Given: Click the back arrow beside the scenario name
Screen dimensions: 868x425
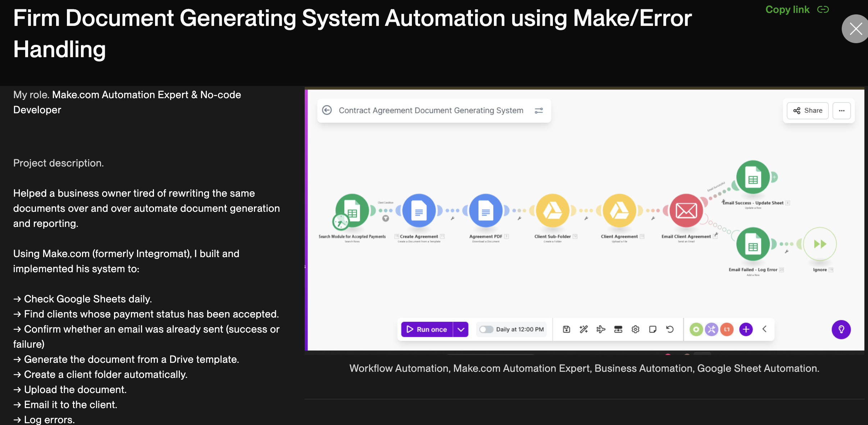Looking at the screenshot, I should click(x=327, y=110).
